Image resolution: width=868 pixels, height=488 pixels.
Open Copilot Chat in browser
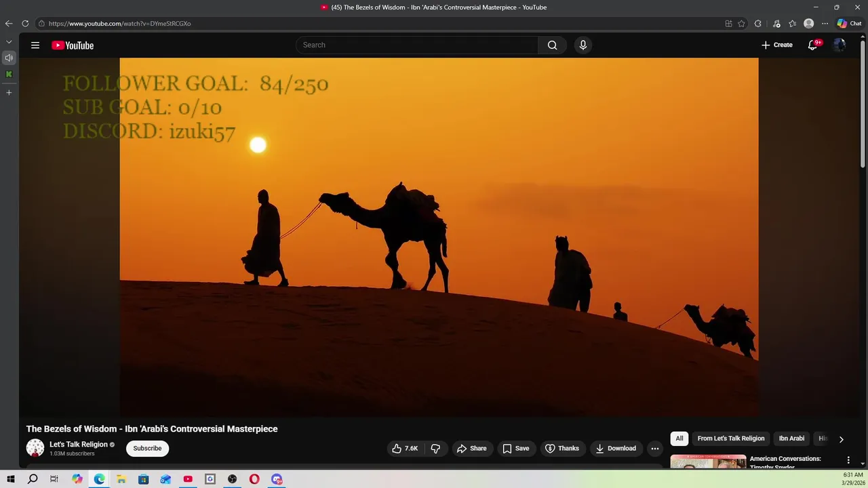(849, 23)
